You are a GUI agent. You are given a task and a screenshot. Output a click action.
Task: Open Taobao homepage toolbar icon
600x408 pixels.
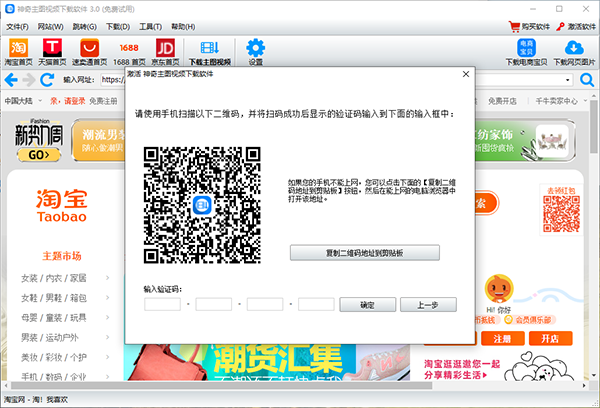17,50
